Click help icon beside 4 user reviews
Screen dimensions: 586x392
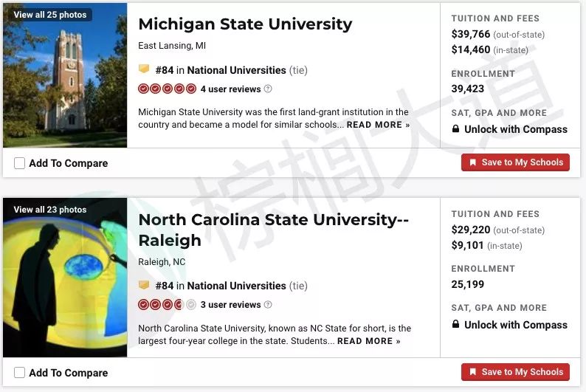coord(268,89)
